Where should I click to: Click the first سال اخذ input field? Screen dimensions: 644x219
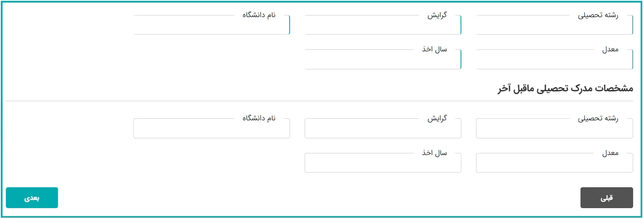tap(383, 60)
